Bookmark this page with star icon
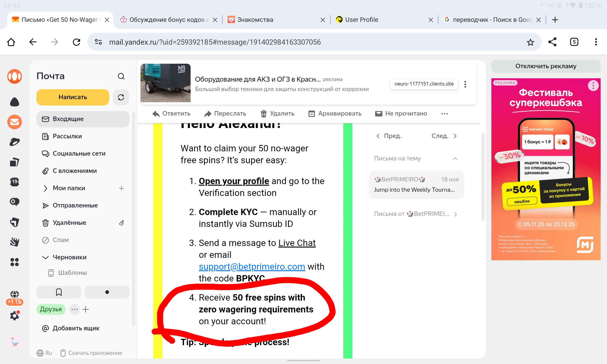Viewport: 607px width, 364px height. 530,42
